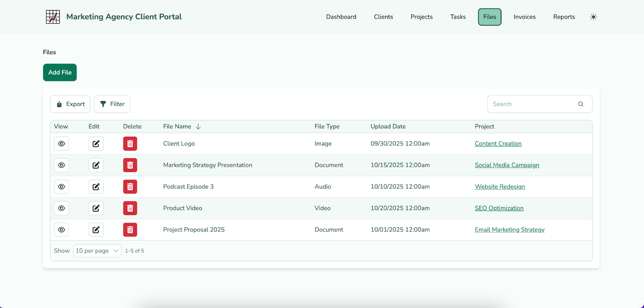Screen dimensions: 644x308
Task: Click the search magnifier icon
Action: tap(580, 104)
